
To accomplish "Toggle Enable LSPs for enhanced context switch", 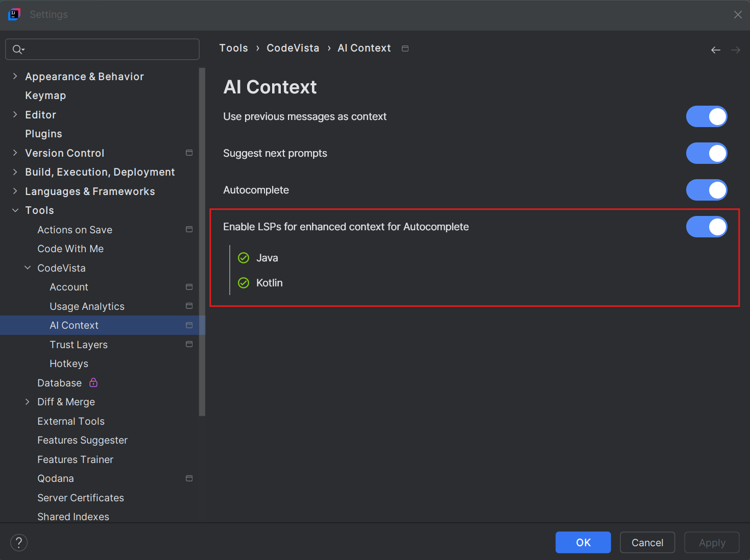I will [x=707, y=227].
